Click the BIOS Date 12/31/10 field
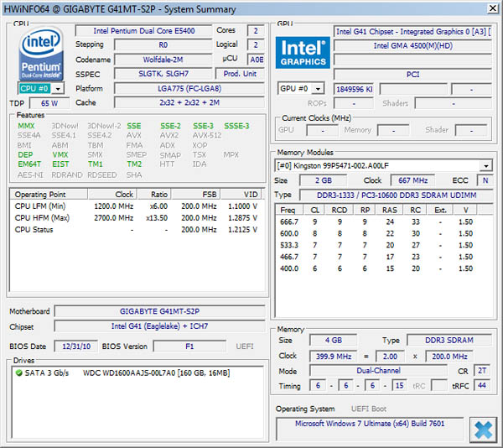 click(x=76, y=346)
